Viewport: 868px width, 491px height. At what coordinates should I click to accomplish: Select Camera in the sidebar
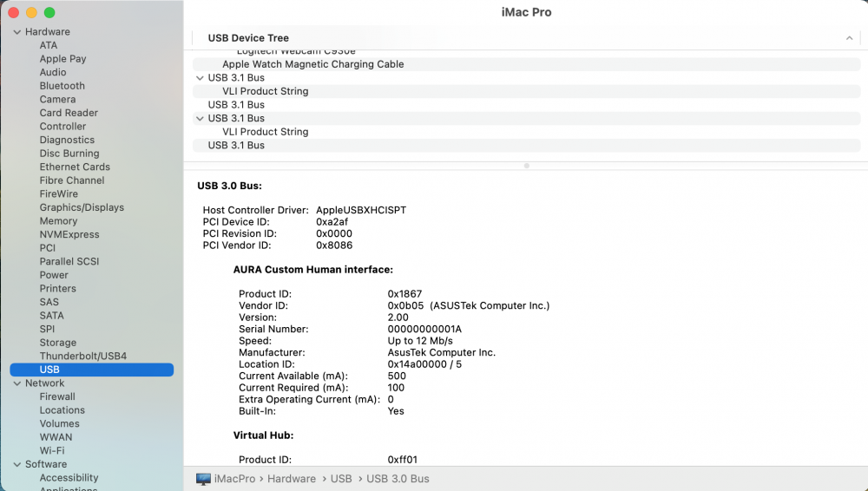tap(57, 100)
